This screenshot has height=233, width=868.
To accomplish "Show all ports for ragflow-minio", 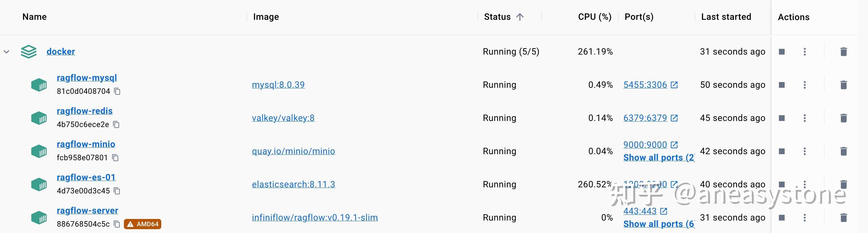I will point(659,158).
